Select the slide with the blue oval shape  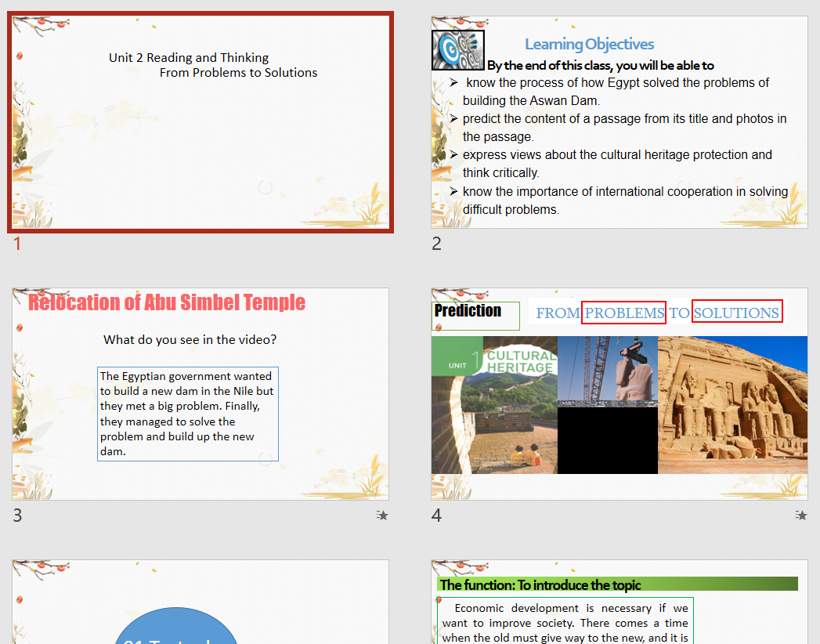[200, 602]
